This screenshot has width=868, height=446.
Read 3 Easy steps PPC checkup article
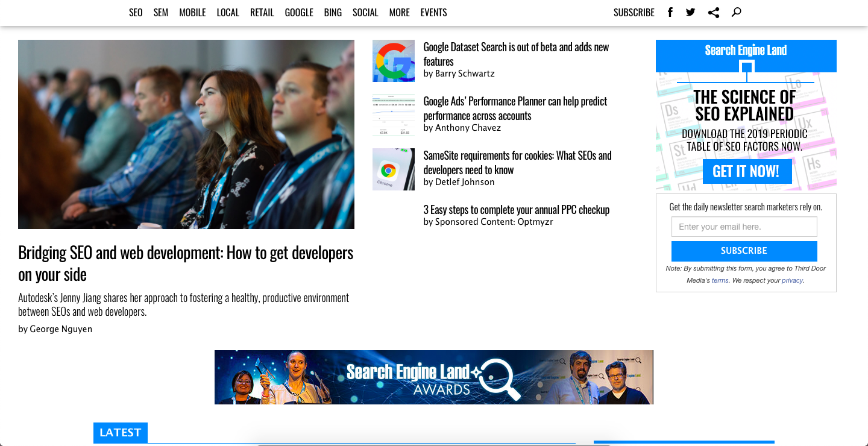click(517, 210)
